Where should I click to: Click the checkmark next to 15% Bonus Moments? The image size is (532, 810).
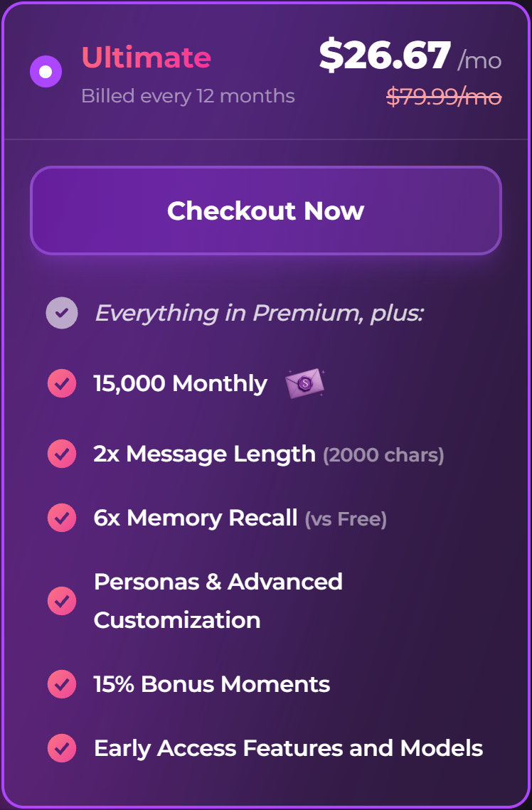62,684
